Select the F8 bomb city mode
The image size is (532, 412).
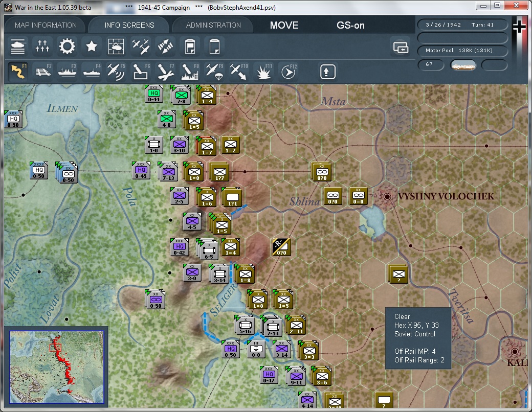(190, 71)
